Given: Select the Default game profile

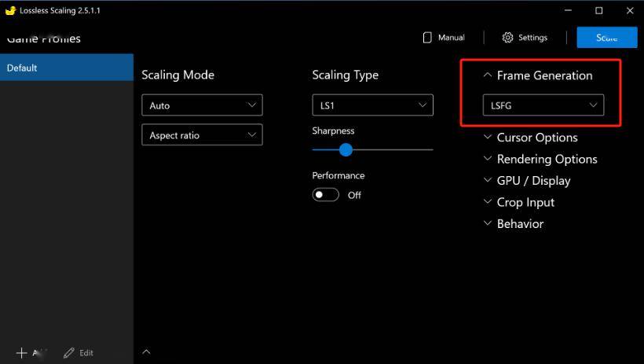Looking at the screenshot, I should (67, 68).
